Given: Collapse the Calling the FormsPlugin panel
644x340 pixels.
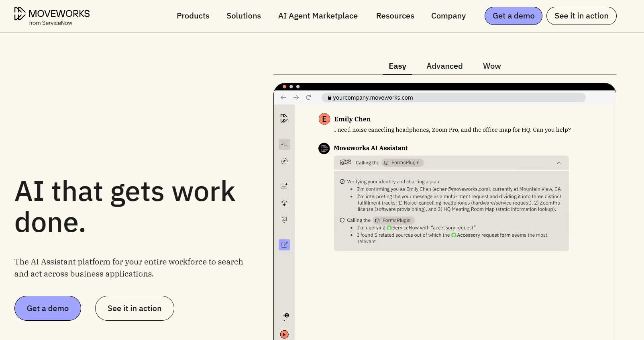Looking at the screenshot, I should click(x=559, y=163).
